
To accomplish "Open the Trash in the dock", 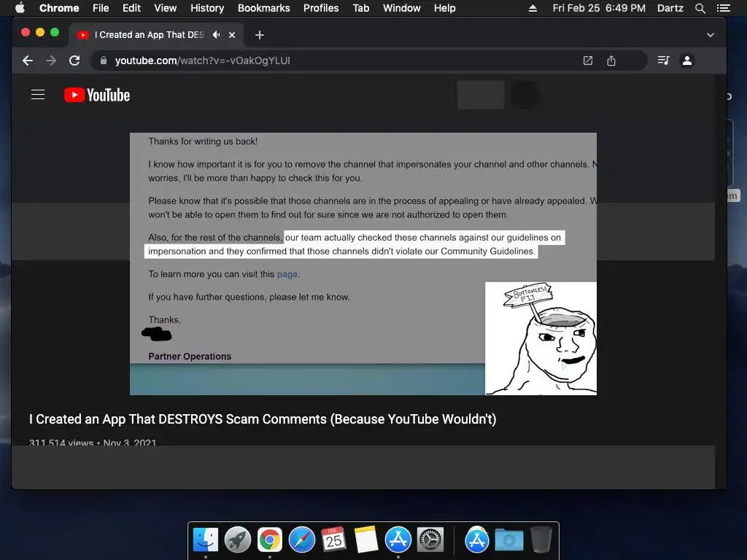I will click(x=541, y=540).
